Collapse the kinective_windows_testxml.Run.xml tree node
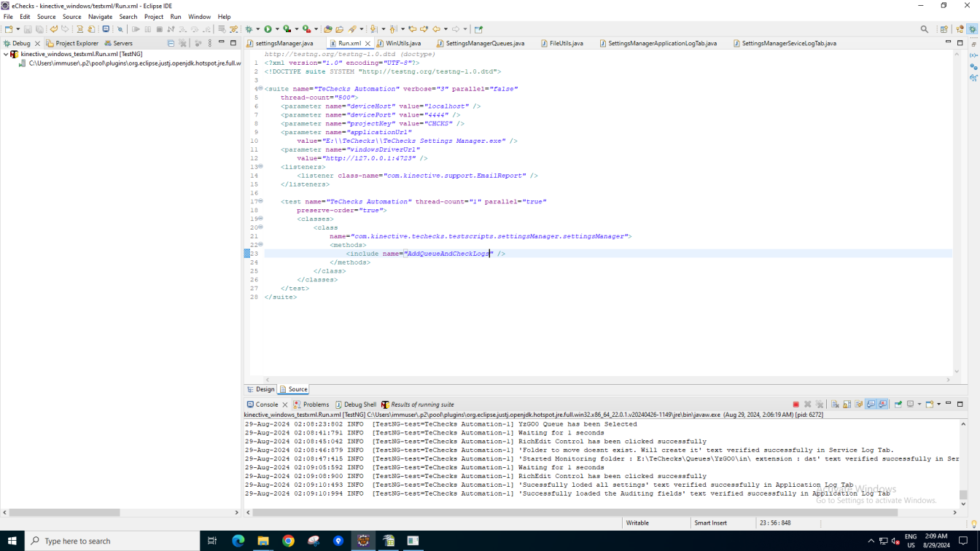Screen dimensions: 980x551 click(6, 54)
